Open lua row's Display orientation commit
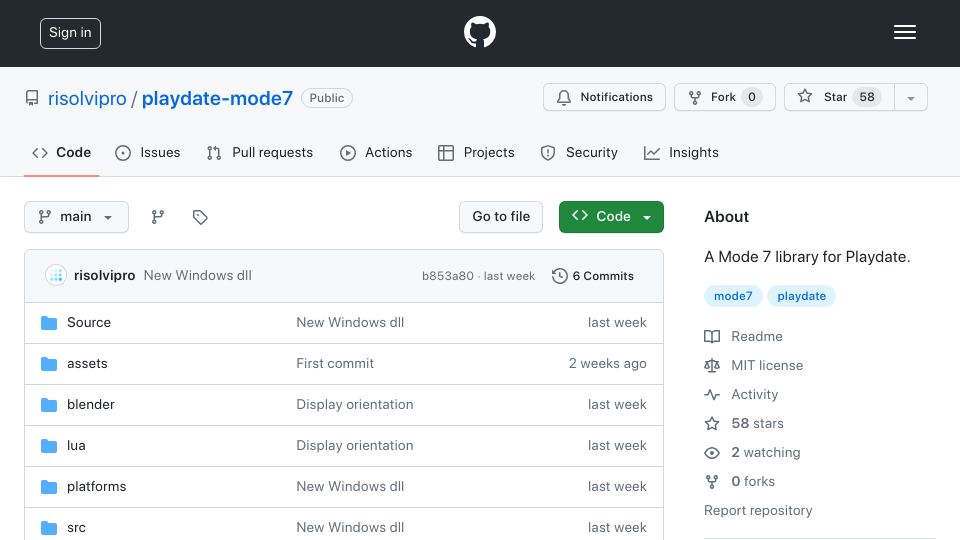This screenshot has width=960, height=540. 354,446
